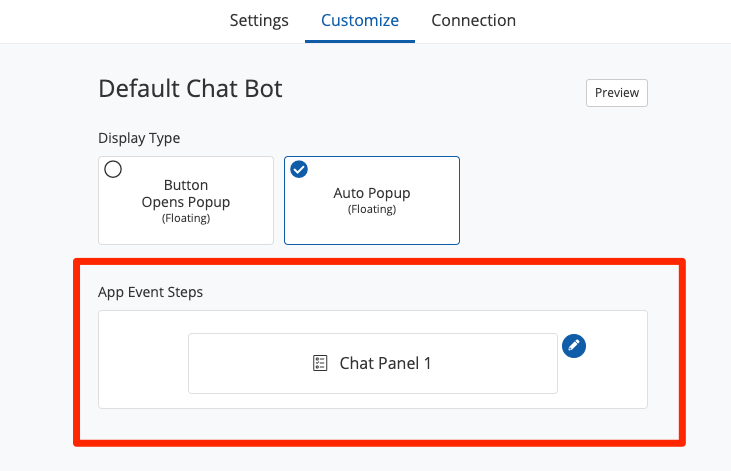Click the blue pencil edit icon
Viewport: 731px width, 471px height.
click(574, 346)
